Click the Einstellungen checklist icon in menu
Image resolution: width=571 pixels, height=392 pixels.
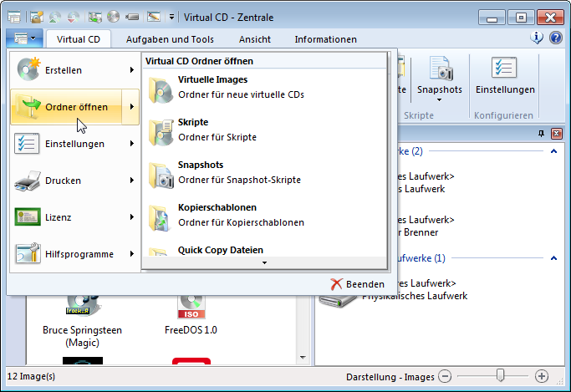coord(28,144)
